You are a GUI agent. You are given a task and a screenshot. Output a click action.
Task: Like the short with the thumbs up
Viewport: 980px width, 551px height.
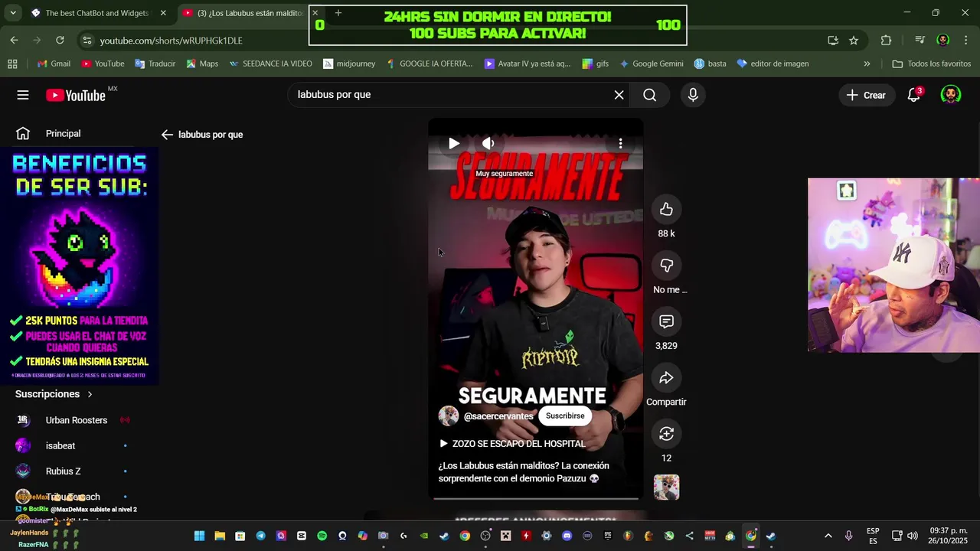click(x=666, y=210)
